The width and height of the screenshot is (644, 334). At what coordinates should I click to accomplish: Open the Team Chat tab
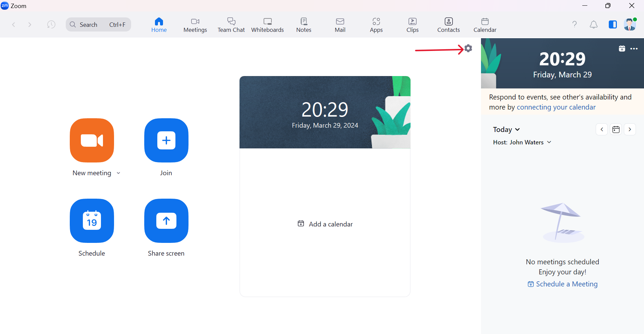pyautogui.click(x=231, y=25)
